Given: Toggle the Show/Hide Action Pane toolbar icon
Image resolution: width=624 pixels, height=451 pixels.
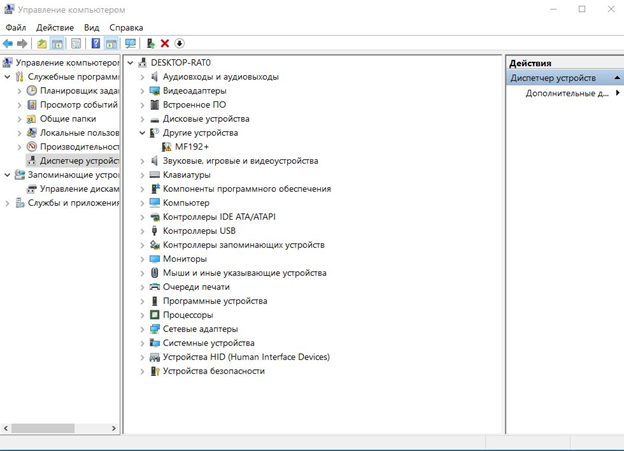Looking at the screenshot, I should [111, 43].
